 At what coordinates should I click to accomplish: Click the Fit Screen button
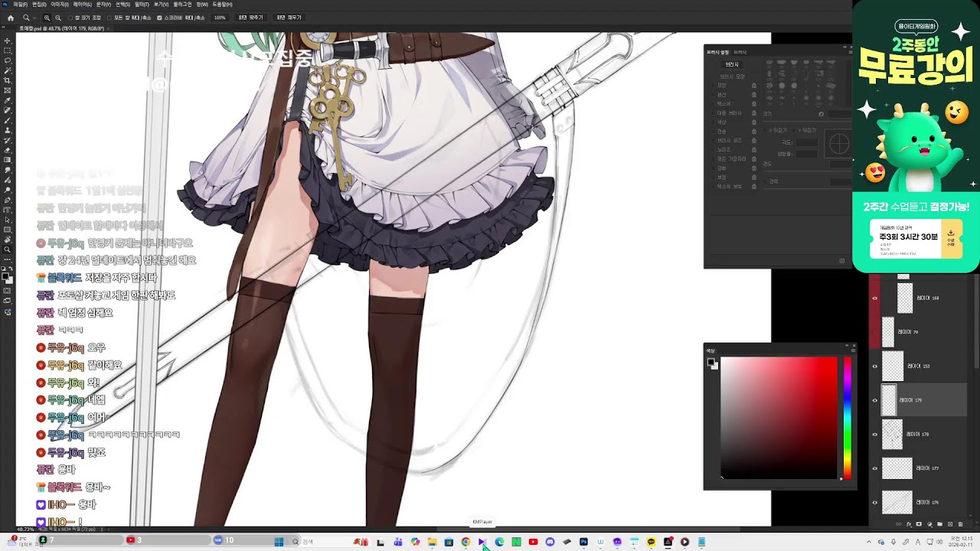(x=250, y=18)
